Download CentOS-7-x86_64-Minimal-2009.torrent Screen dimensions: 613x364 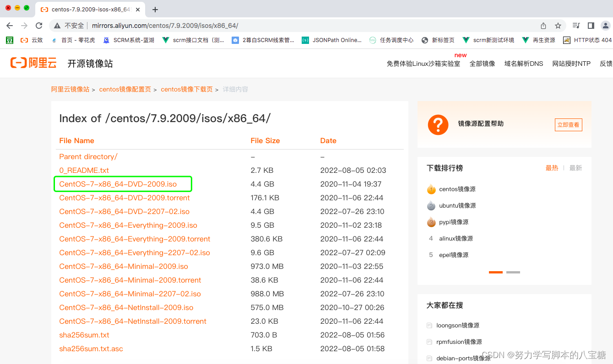[x=130, y=280]
